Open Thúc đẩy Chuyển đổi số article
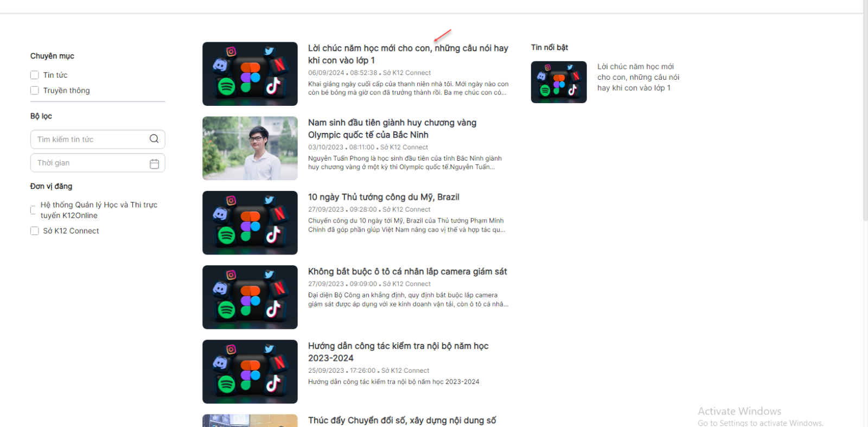868x427 pixels. (401, 420)
